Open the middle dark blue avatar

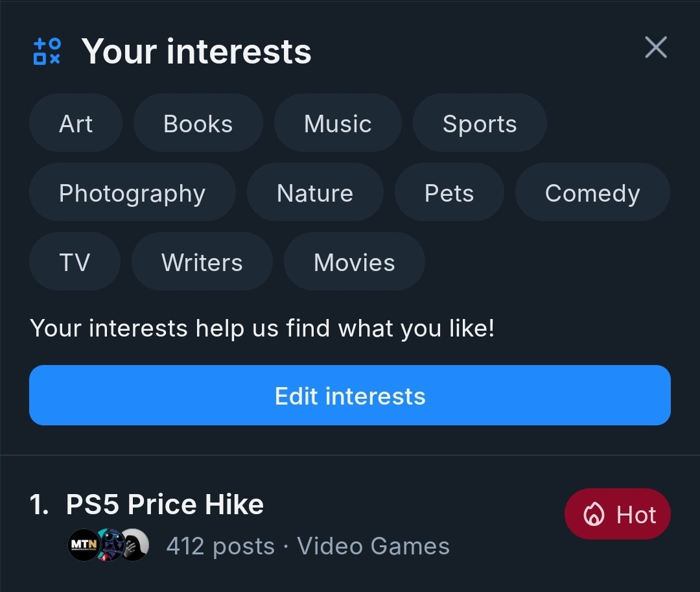110,545
